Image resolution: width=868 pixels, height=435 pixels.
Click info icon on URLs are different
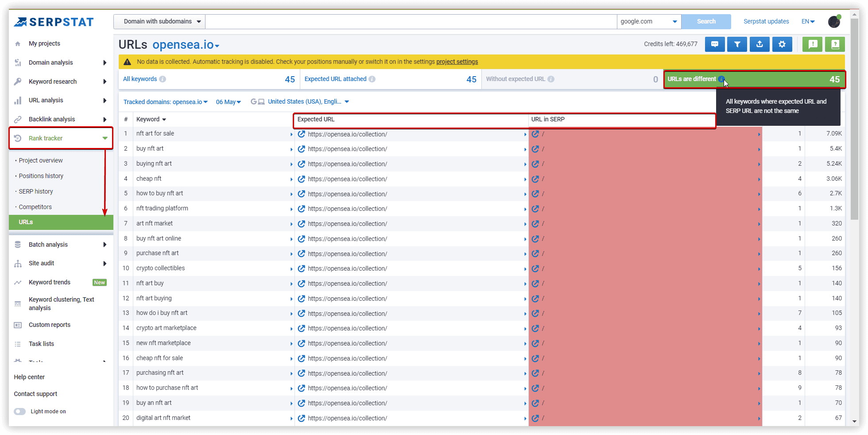[x=721, y=79]
